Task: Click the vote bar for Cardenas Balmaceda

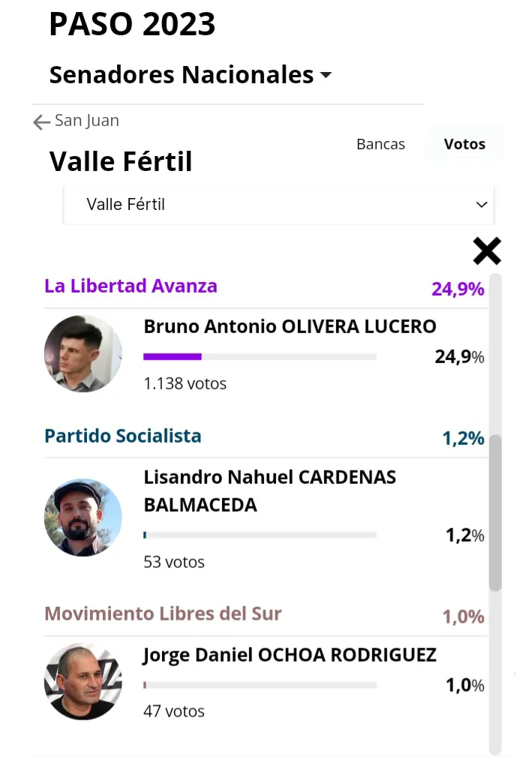Action: click(260, 535)
